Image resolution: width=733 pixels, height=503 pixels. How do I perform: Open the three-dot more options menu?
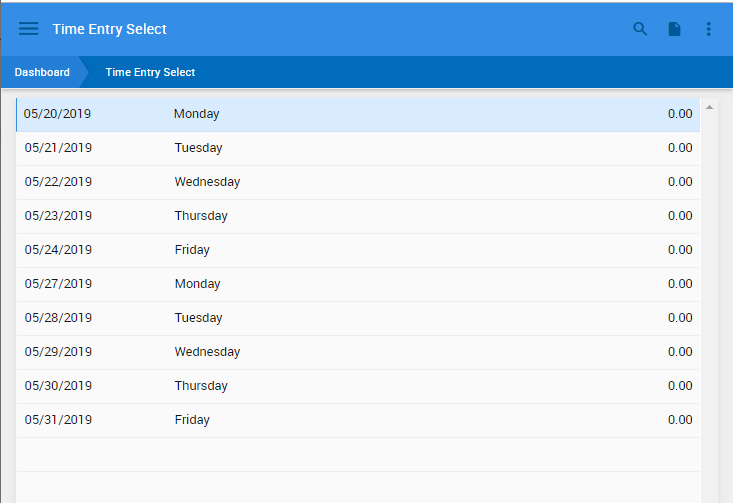coord(709,29)
